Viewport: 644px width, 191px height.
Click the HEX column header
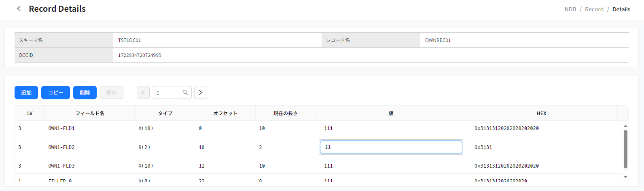(541, 113)
